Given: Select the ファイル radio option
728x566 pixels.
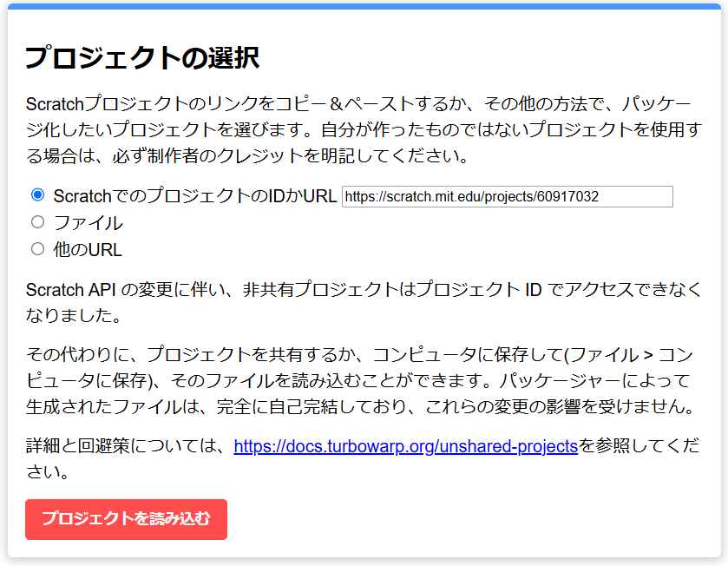Looking at the screenshot, I should (37, 222).
